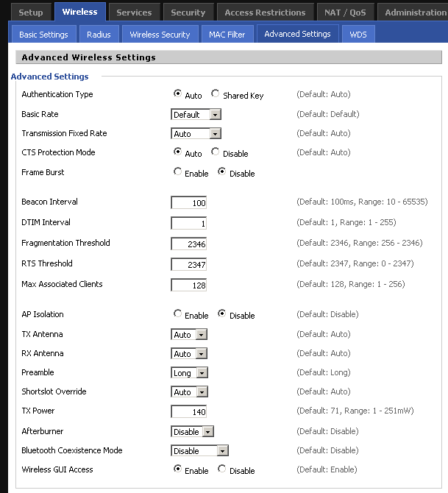Click the Fragmentation Threshold field

pyautogui.click(x=188, y=244)
